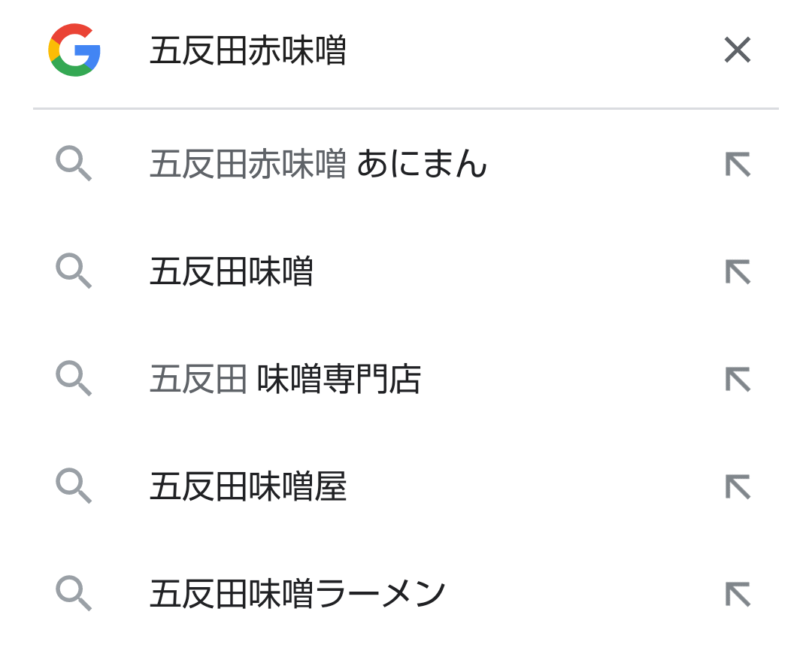
Task: Click the あにまん portion of first suggestion
Action: click(422, 164)
